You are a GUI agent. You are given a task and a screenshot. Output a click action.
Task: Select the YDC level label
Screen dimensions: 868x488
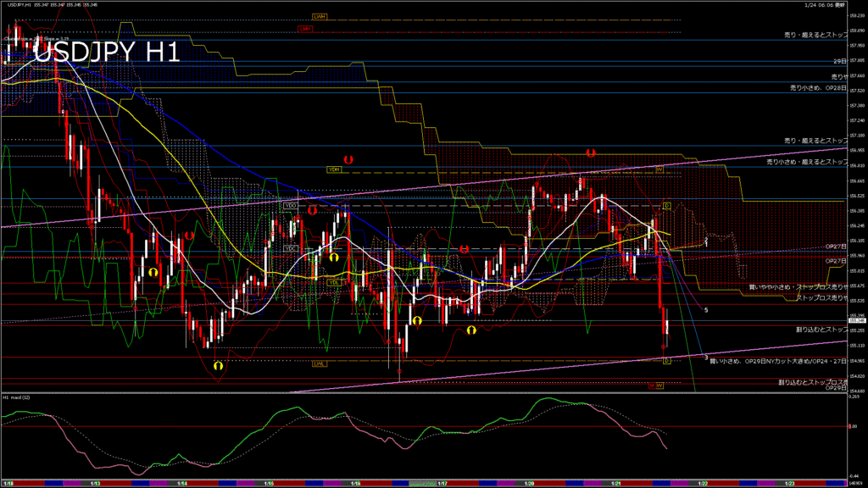click(x=291, y=248)
